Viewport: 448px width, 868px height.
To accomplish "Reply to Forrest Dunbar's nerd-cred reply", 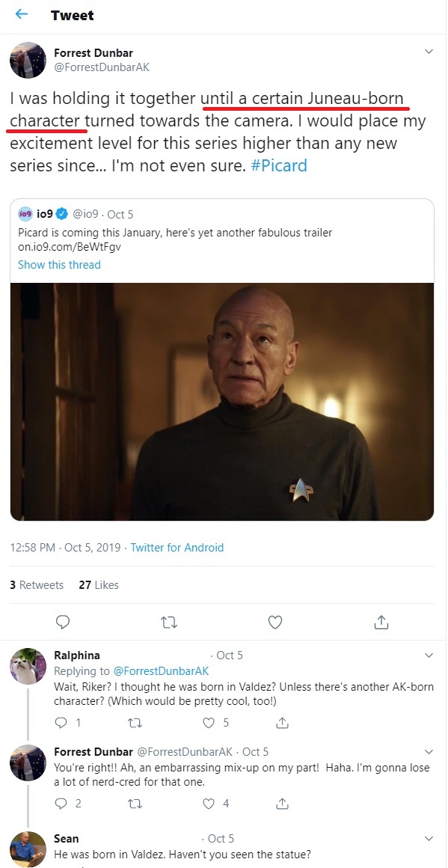I will 61,803.
